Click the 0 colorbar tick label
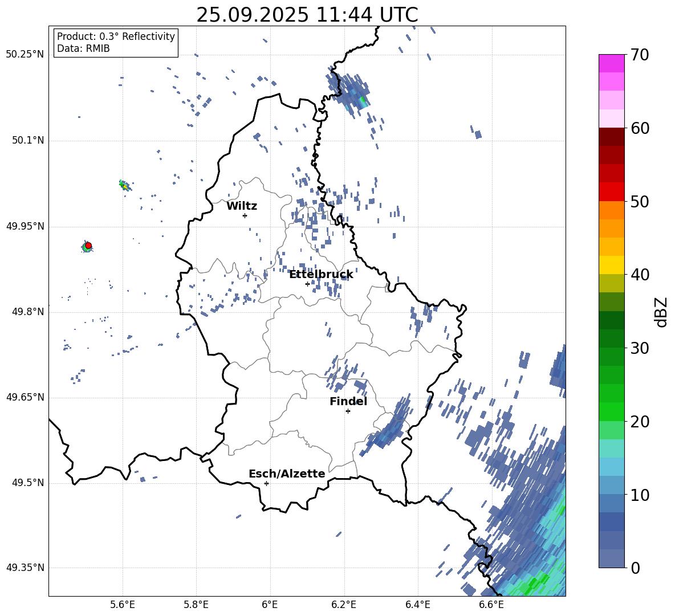This screenshot has width=675, height=616. coord(635,568)
